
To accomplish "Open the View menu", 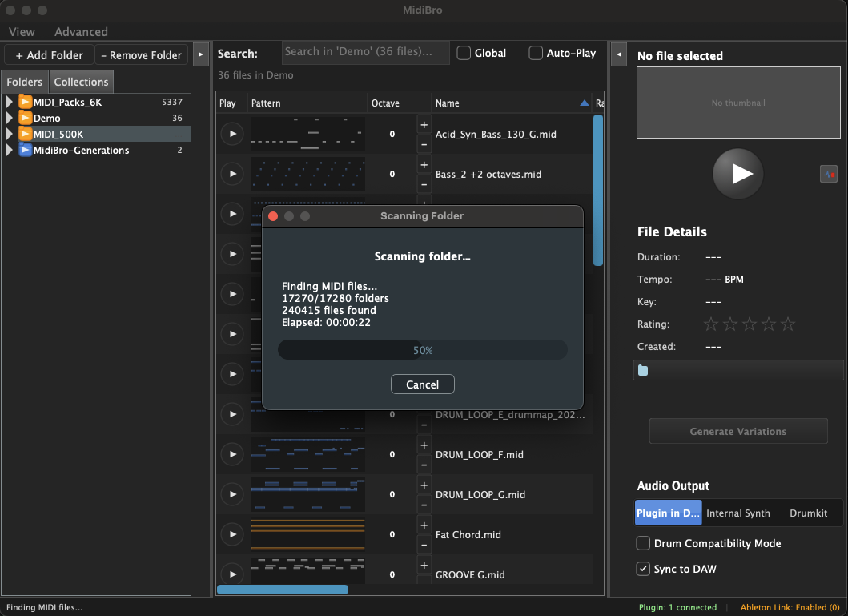I will tap(22, 32).
